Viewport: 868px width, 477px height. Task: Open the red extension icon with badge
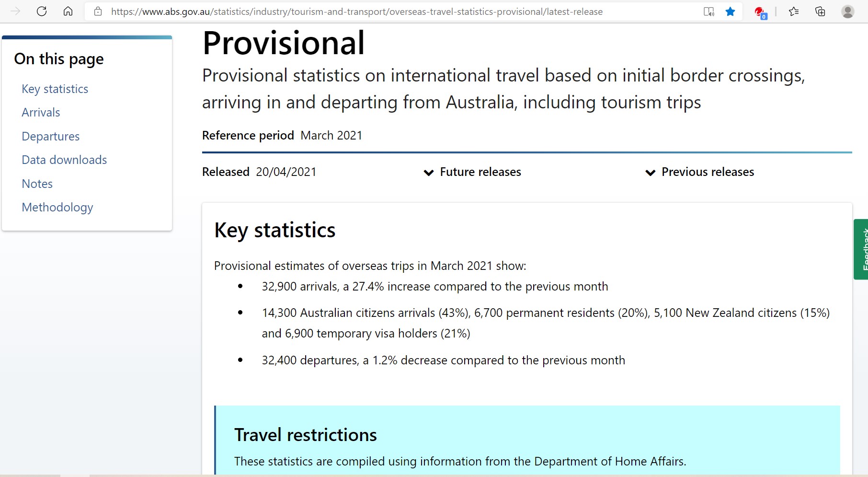click(x=760, y=12)
